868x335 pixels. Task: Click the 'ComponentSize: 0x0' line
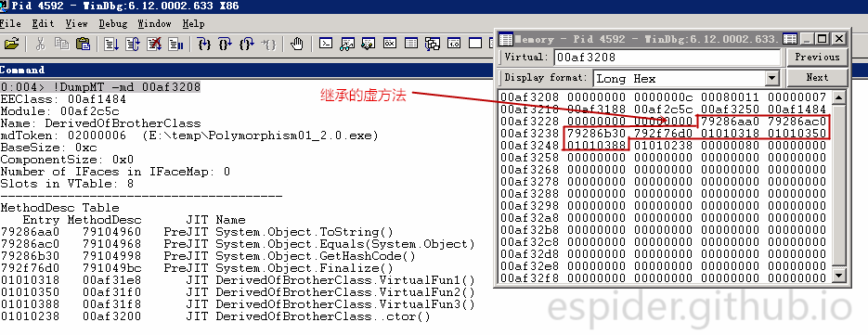coord(67,160)
